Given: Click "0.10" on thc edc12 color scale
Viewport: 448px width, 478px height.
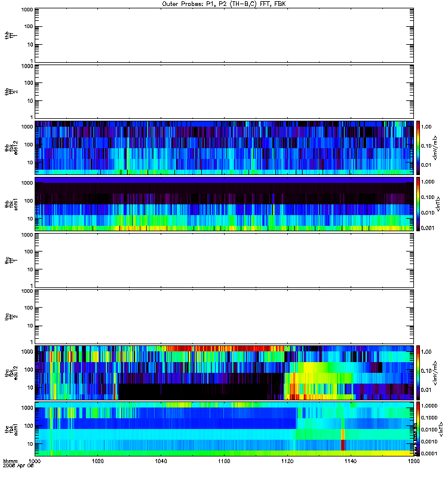Looking at the screenshot, I should [426, 370].
